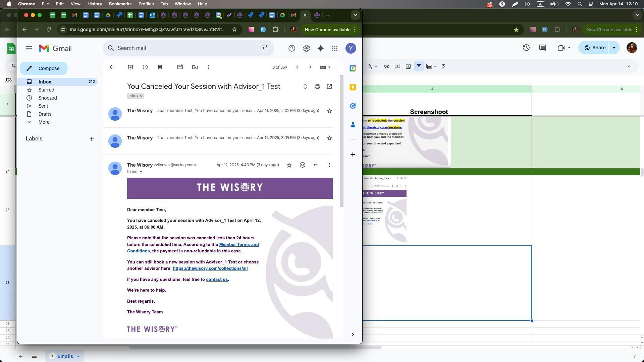
Task: Click the Sheets horizontal scrollbar
Action: (255, 347)
